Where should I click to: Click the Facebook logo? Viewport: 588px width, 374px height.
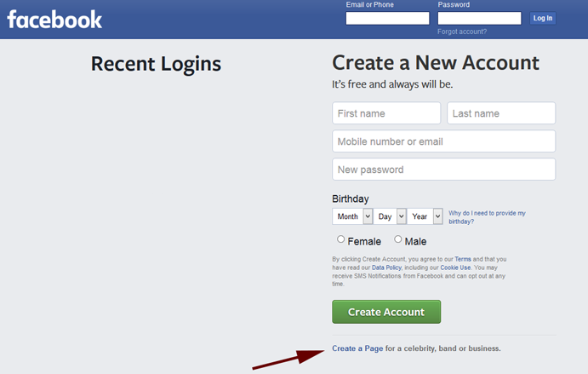(54, 19)
